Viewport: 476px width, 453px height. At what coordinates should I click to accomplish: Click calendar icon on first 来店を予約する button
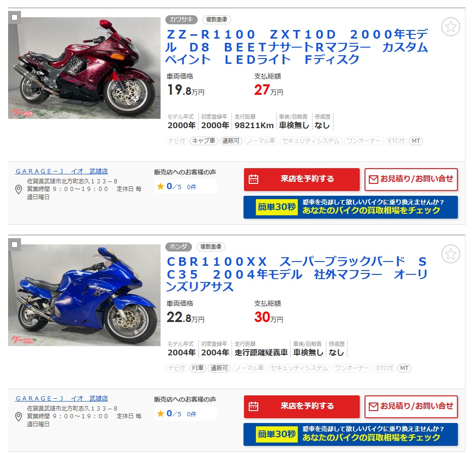(x=253, y=179)
